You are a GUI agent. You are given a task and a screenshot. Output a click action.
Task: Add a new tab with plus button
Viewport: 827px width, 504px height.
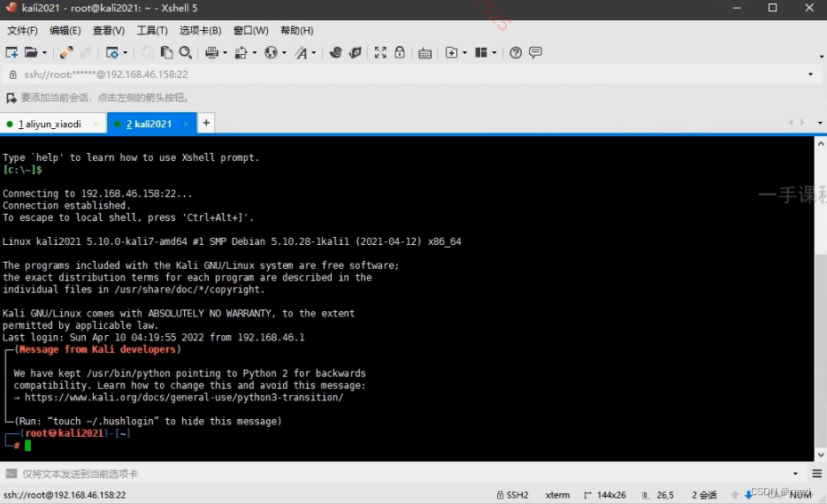[x=206, y=123]
